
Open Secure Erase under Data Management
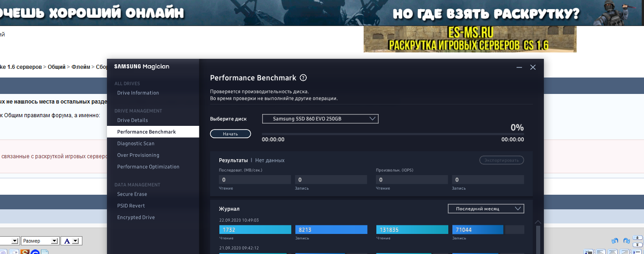[132, 194]
